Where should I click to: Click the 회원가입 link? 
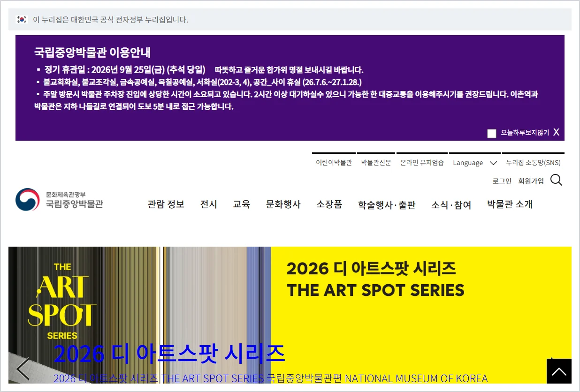tap(531, 181)
